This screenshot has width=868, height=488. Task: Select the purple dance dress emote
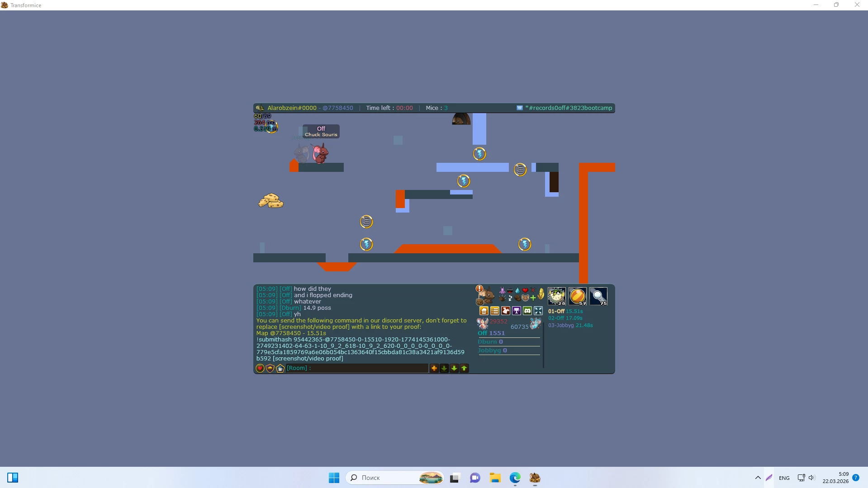502,290
